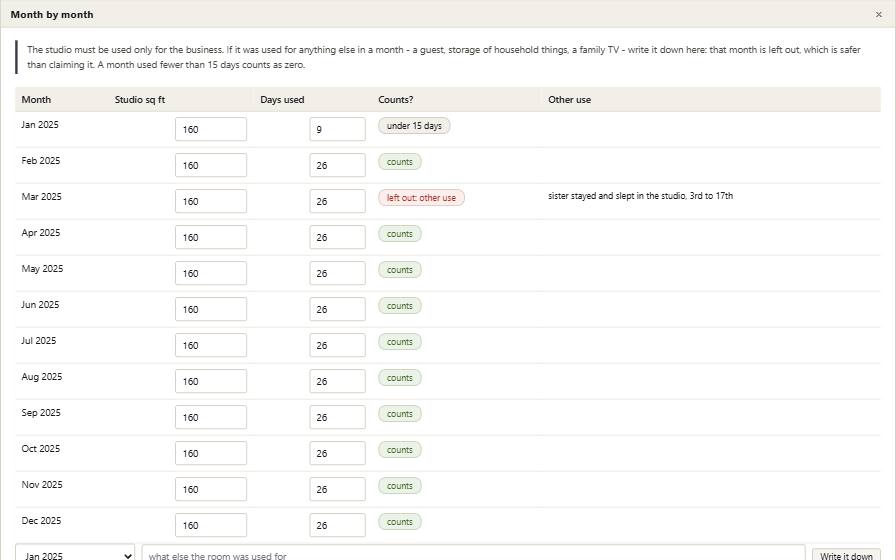This screenshot has width=896, height=560.
Task: Click the 'sister stayed and slept in the studio' note
Action: (640, 196)
